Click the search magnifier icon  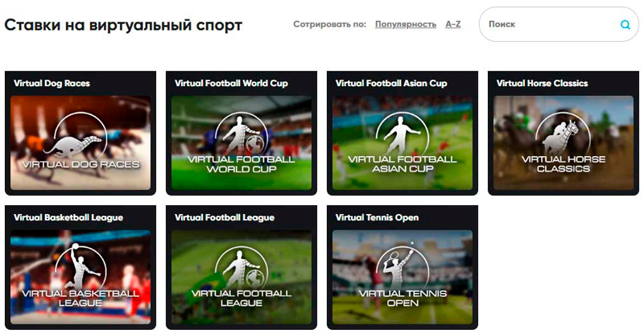(x=625, y=25)
